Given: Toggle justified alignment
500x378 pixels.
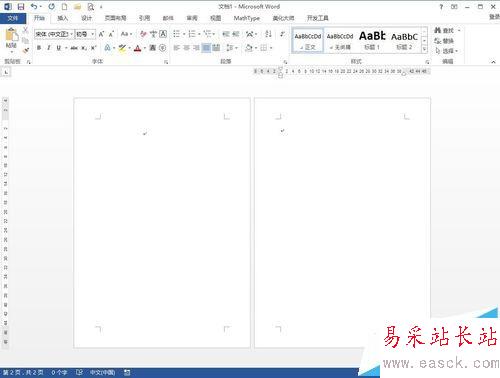Looking at the screenshot, I should point(206,48).
